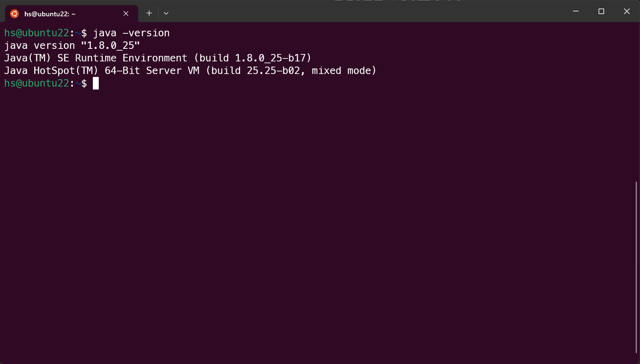
Task: Open the new tab dropdown chevron
Action: pos(166,13)
